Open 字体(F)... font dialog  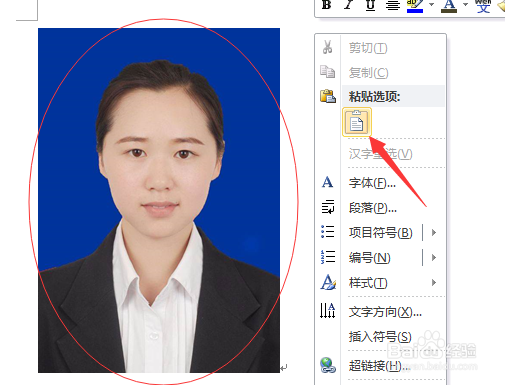coord(372,183)
